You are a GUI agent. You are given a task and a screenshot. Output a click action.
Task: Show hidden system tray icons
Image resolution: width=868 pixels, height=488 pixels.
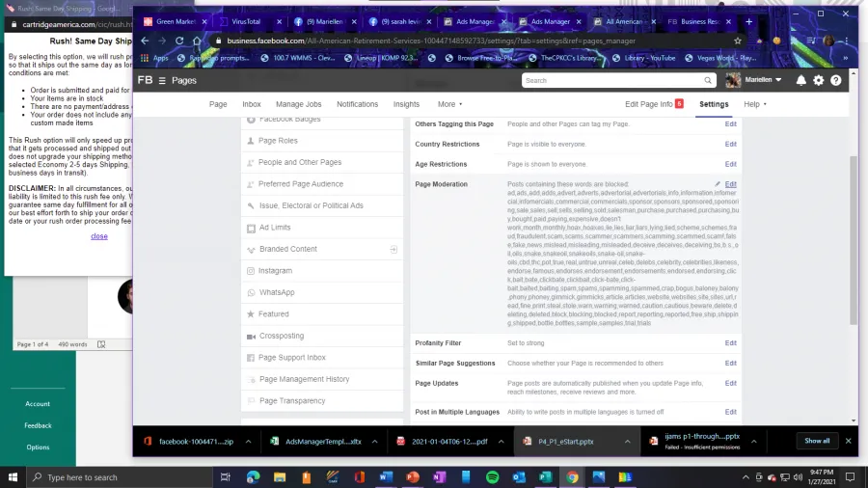click(x=746, y=477)
